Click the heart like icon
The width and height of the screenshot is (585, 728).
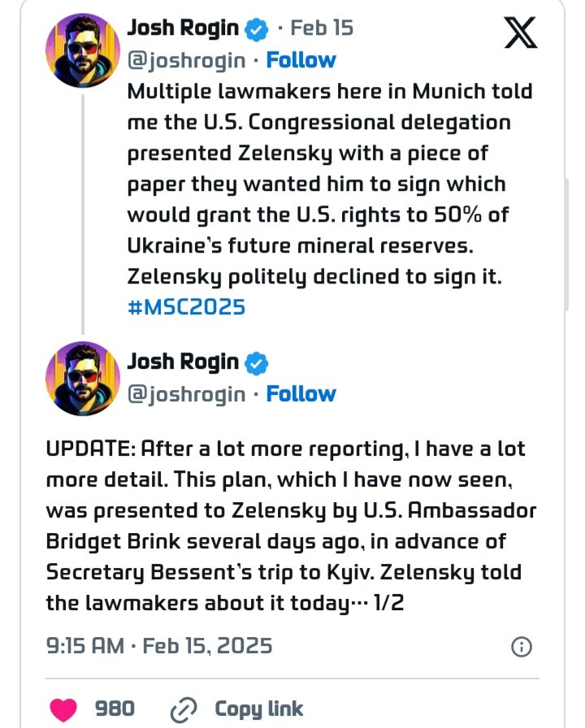[63, 708]
